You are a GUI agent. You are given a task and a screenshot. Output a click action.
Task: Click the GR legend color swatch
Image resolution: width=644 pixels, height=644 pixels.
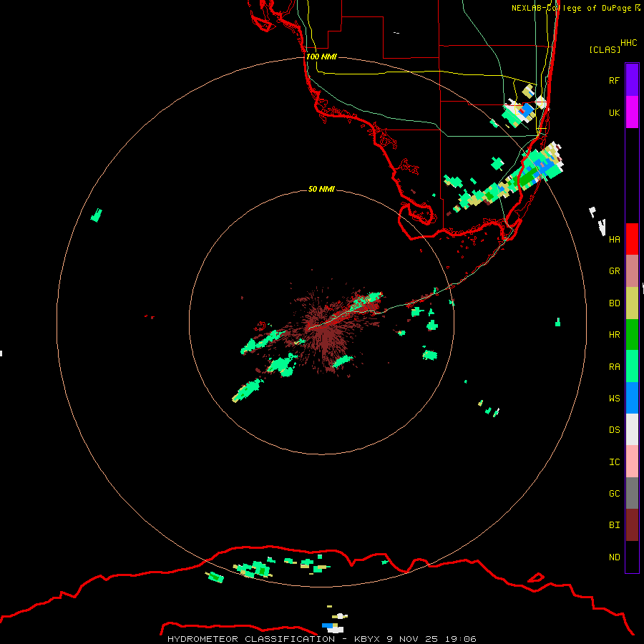tap(632, 271)
